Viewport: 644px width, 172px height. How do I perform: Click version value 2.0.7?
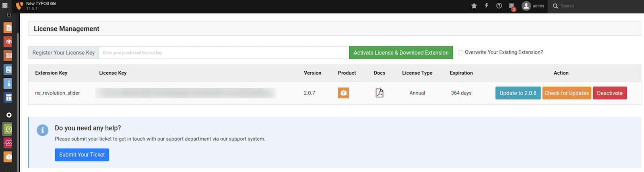310,93
